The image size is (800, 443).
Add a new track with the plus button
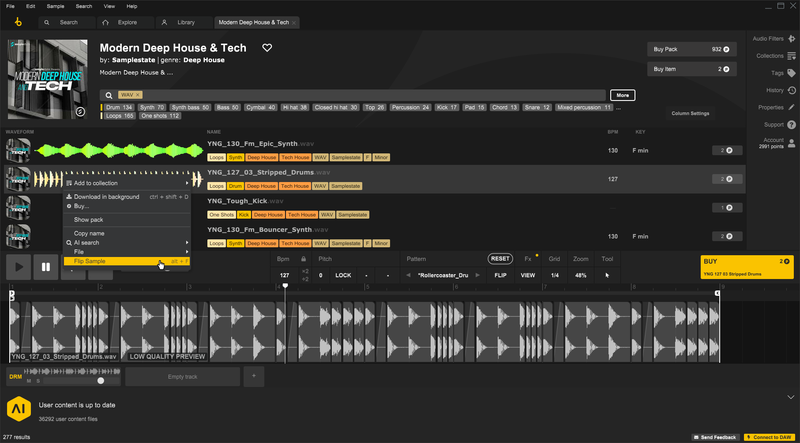254,376
